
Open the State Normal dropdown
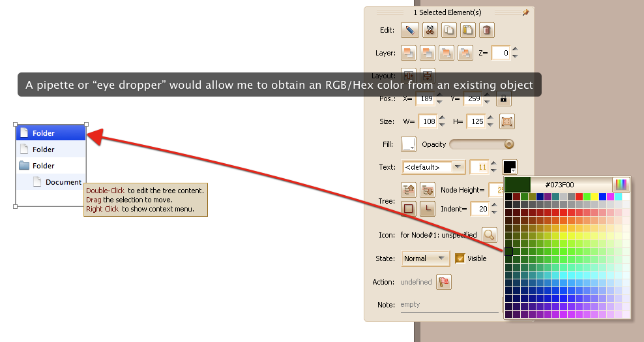coord(426,258)
